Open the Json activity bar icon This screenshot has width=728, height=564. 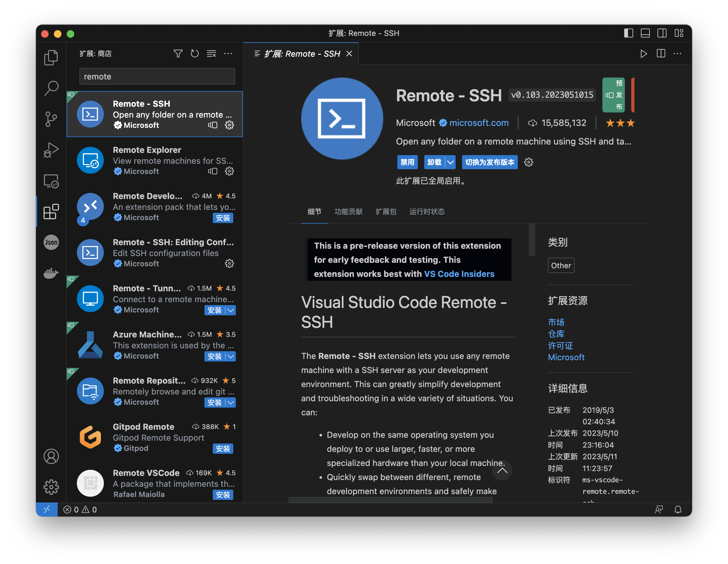click(x=51, y=242)
